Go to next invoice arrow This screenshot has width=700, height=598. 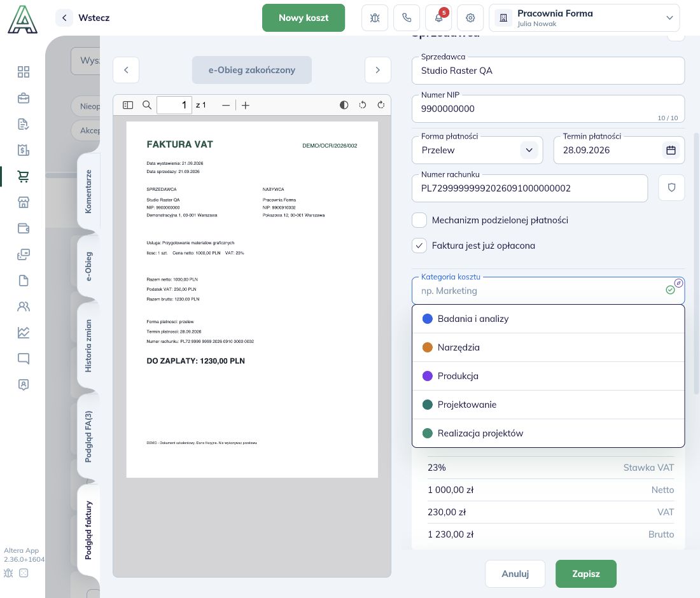tap(377, 70)
